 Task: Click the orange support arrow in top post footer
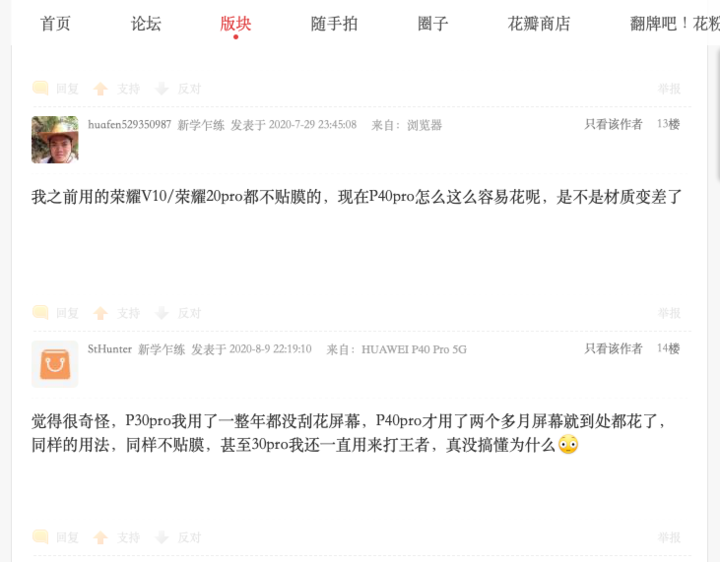tap(101, 88)
